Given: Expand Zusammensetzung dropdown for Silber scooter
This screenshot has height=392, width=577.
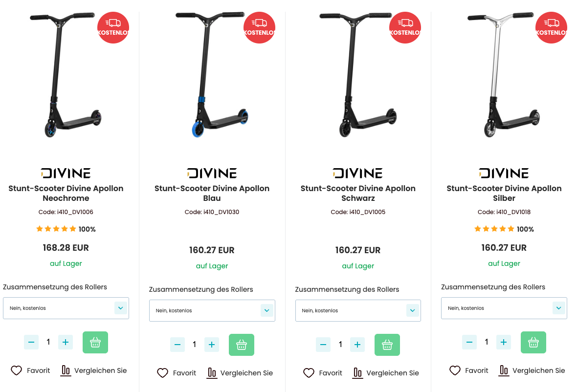Looking at the screenshot, I should coord(504,308).
